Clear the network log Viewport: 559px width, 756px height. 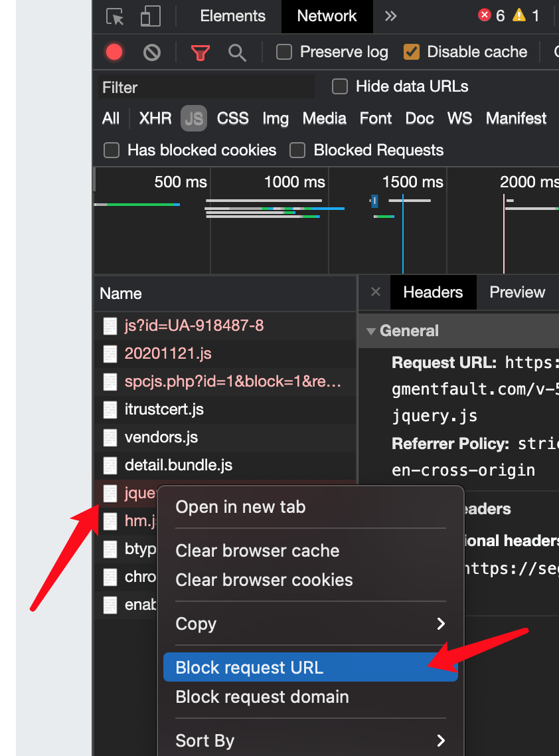(x=152, y=52)
